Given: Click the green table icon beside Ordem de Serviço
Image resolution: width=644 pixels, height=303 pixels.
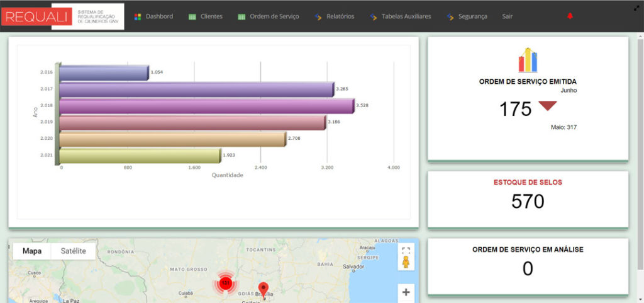Looking at the screenshot, I should pyautogui.click(x=241, y=17).
